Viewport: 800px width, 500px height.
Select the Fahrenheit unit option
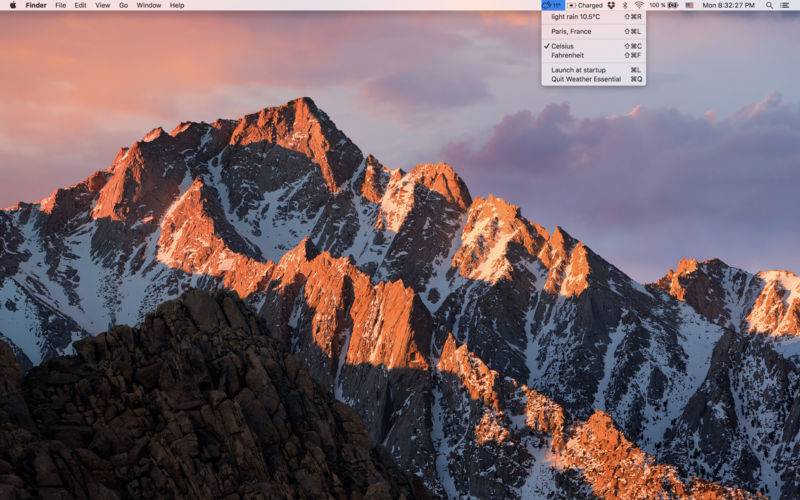click(593, 55)
